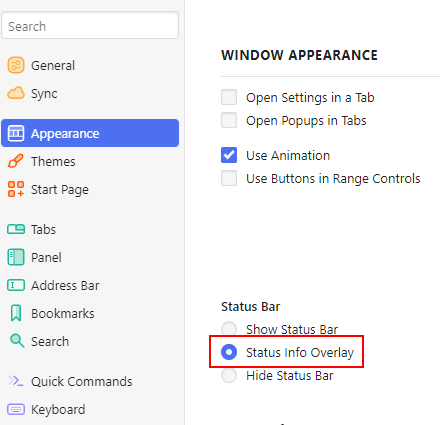Select the Status Info Overlay option
The image size is (440, 425).
pyautogui.click(x=229, y=352)
